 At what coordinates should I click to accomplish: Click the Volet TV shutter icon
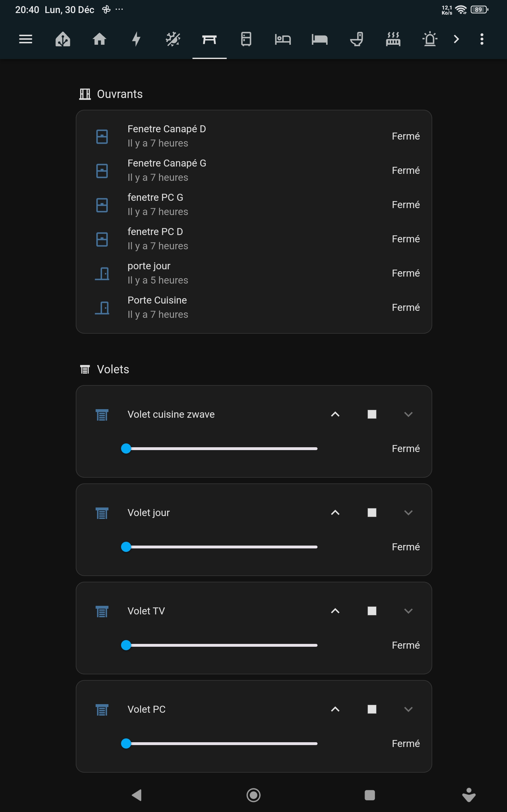tap(102, 611)
